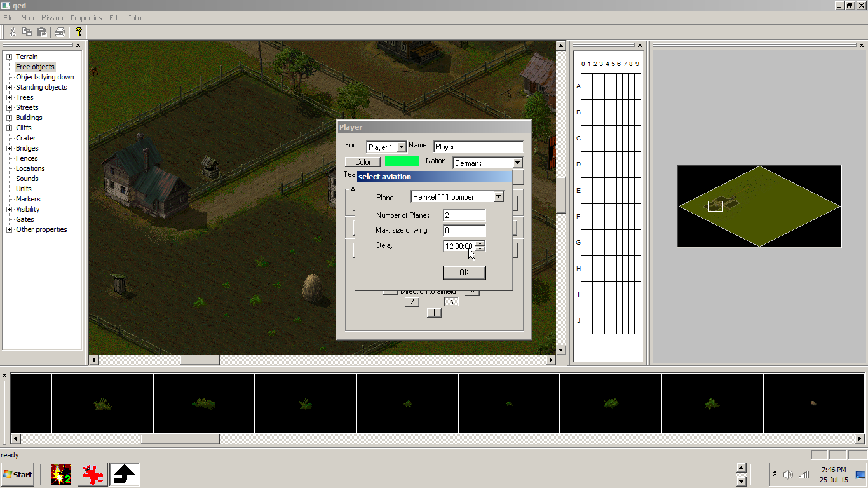Click the Max. size of wing field

point(465,231)
